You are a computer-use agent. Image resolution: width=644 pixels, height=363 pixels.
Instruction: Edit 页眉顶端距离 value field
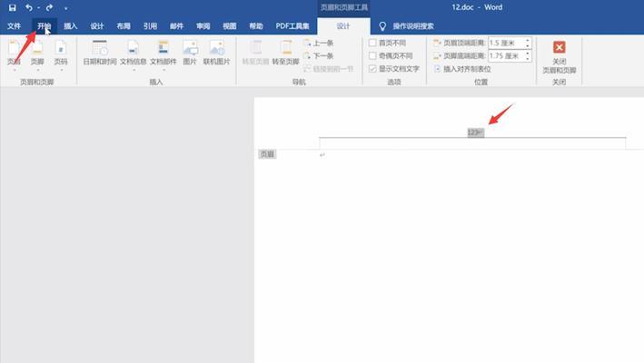(x=506, y=43)
